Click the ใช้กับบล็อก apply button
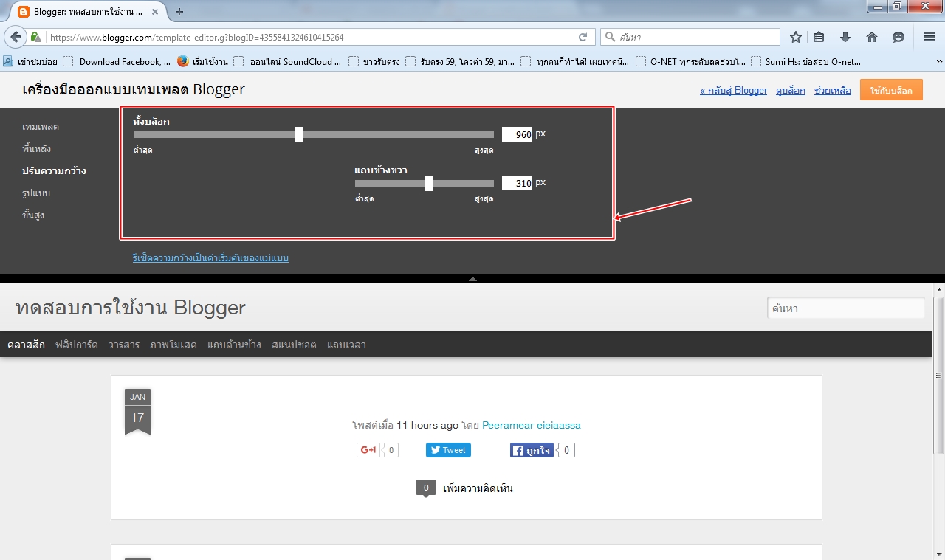The width and height of the screenshot is (945, 560). [891, 90]
